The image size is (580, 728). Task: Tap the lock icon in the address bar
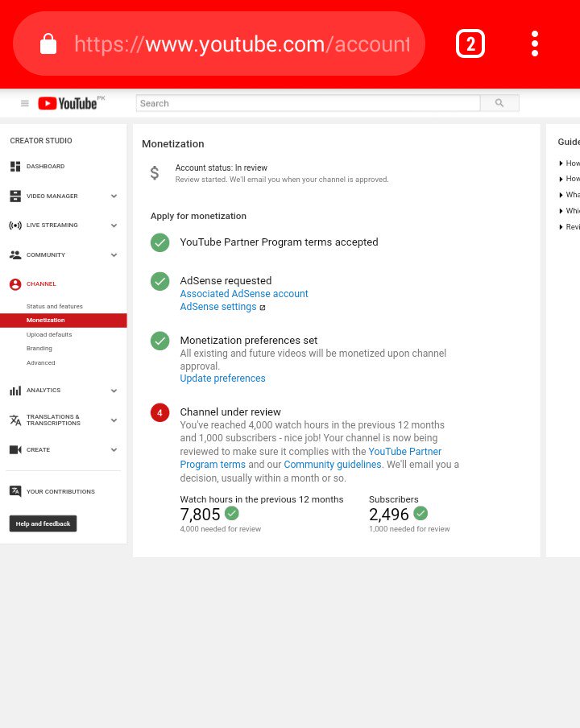coord(48,43)
